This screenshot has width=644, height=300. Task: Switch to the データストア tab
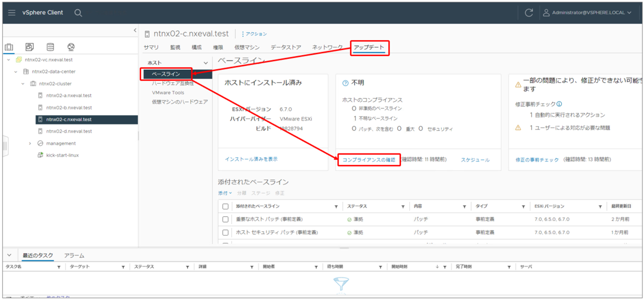pos(286,47)
